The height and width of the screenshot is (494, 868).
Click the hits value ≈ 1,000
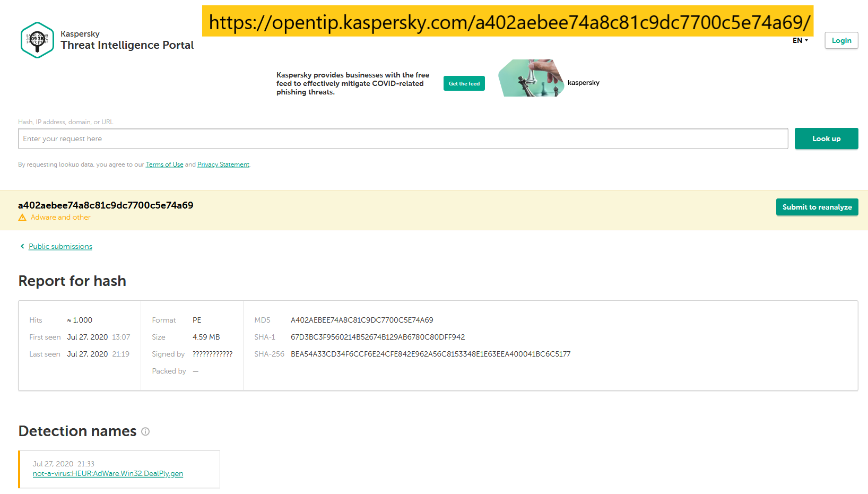click(x=80, y=320)
